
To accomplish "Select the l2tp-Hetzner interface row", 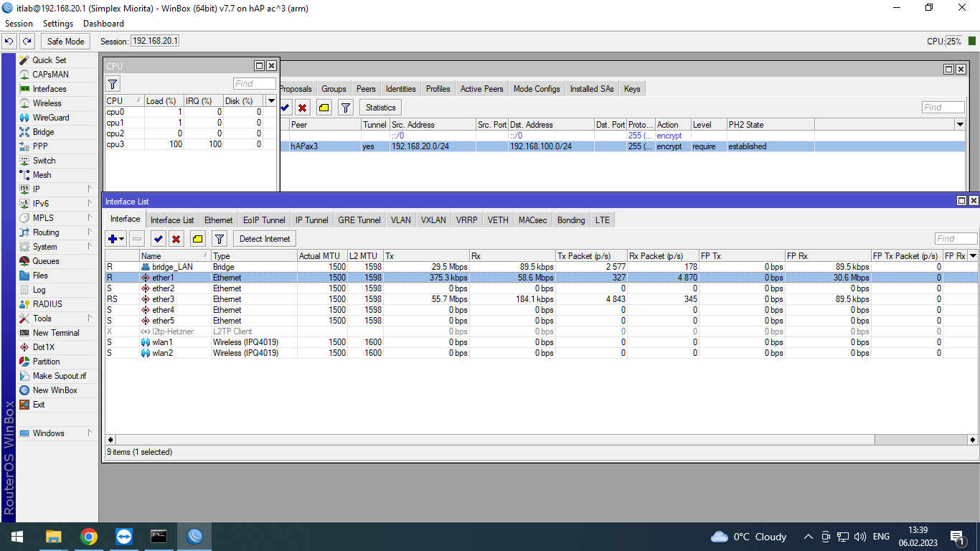I will coord(542,331).
